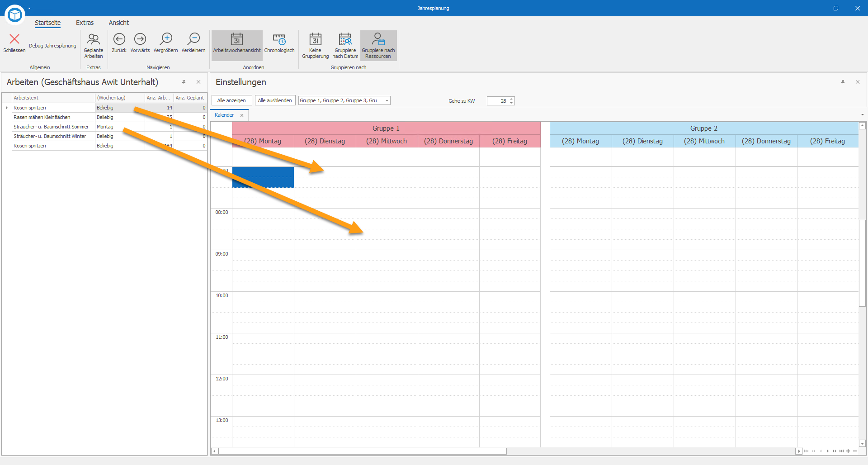Click Alle anzeigen button
Screen dimensions: 868x465
(231, 100)
